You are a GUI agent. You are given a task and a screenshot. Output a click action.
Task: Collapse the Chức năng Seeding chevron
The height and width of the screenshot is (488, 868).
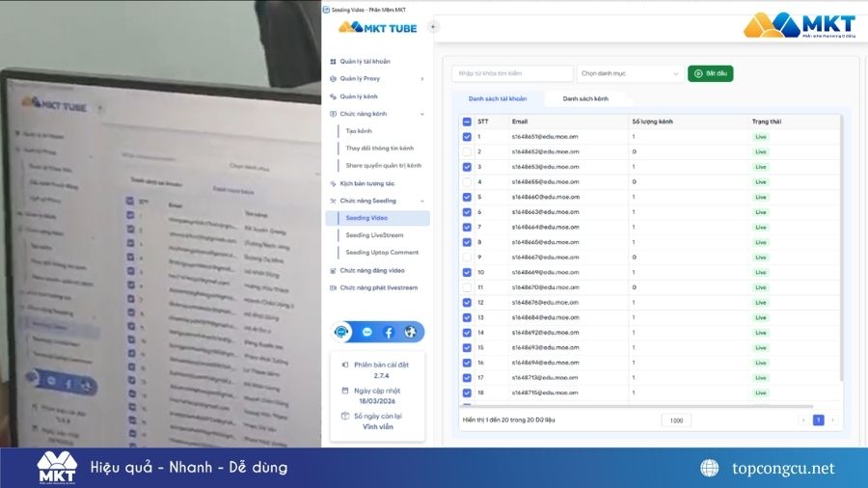[422, 201]
